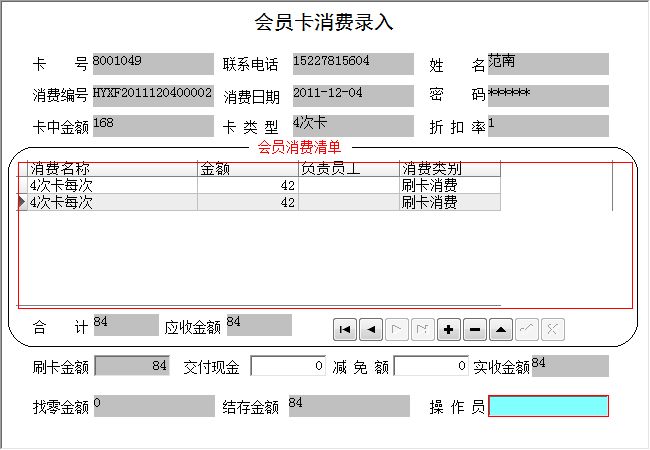Image resolution: width=650 pixels, height=450 pixels.
Task: Go to first record in navigator
Action: coord(345,329)
